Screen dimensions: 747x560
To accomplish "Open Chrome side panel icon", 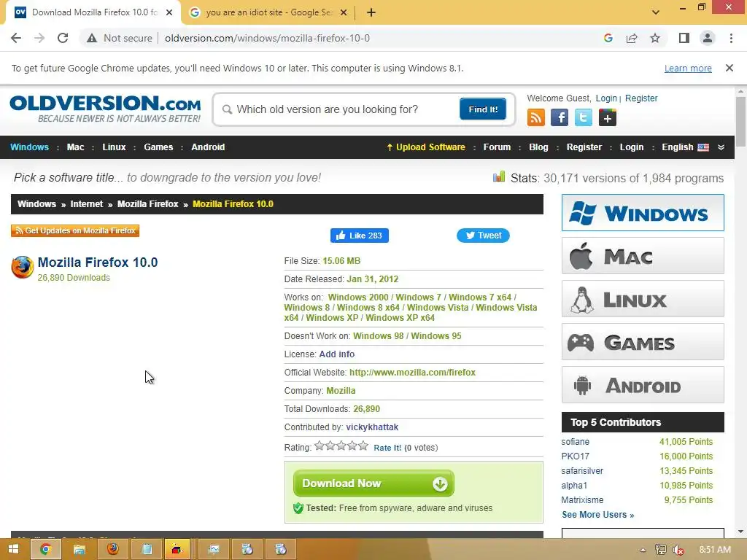I will click(x=684, y=38).
